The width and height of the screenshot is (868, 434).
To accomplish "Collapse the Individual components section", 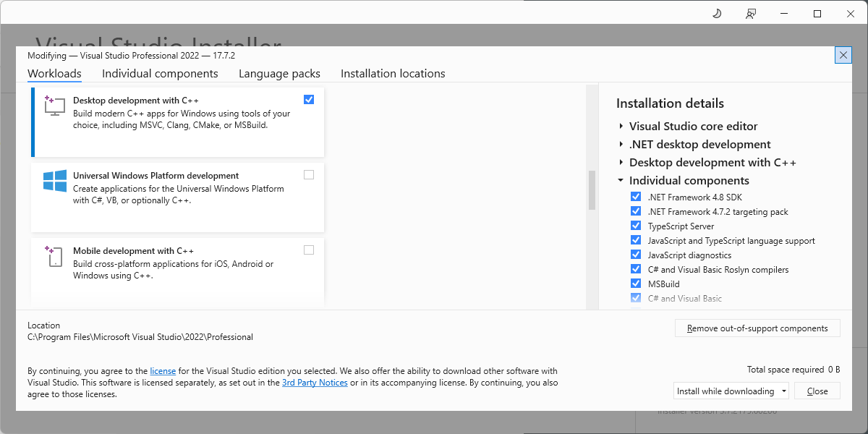I will [x=621, y=180].
